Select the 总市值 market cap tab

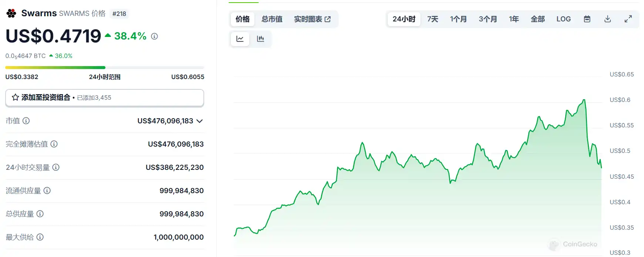pos(272,19)
